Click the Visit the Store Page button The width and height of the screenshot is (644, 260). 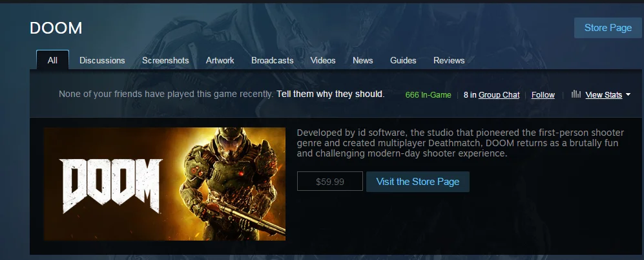click(418, 182)
